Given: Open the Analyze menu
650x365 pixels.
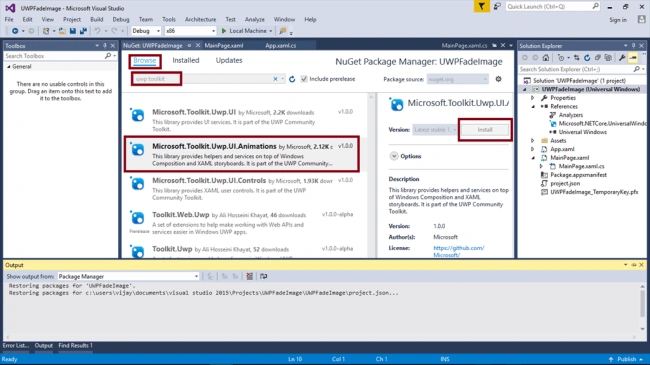Looking at the screenshot, I should (x=255, y=19).
